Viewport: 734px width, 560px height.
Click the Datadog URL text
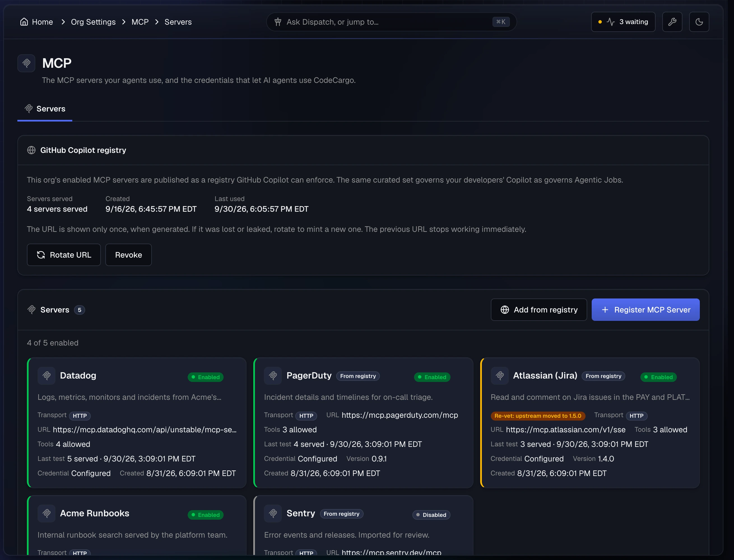click(x=145, y=430)
